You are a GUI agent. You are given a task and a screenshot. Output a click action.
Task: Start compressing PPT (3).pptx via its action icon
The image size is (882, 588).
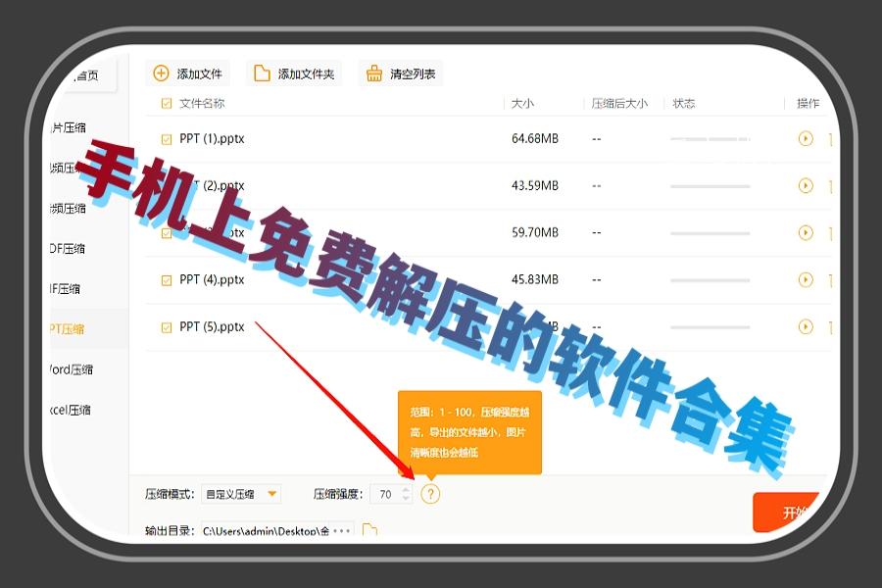point(806,232)
